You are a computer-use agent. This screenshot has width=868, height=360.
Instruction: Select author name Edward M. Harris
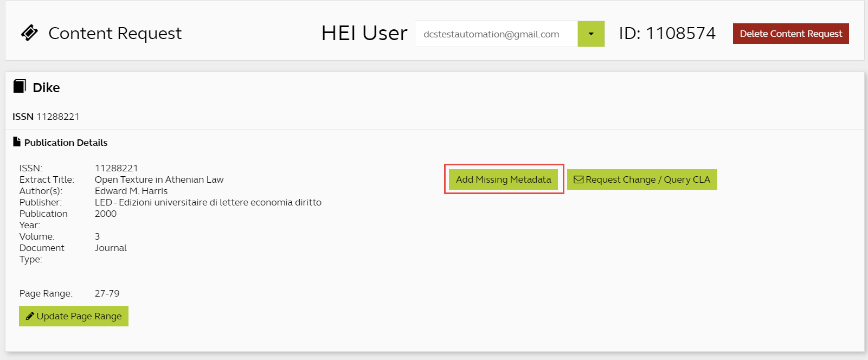pyautogui.click(x=131, y=191)
